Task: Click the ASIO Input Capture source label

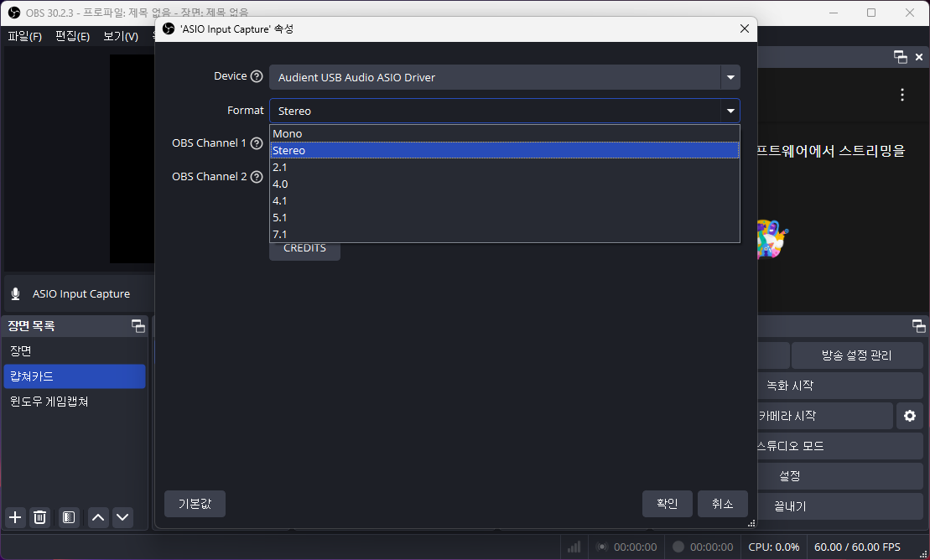Action: [x=81, y=293]
